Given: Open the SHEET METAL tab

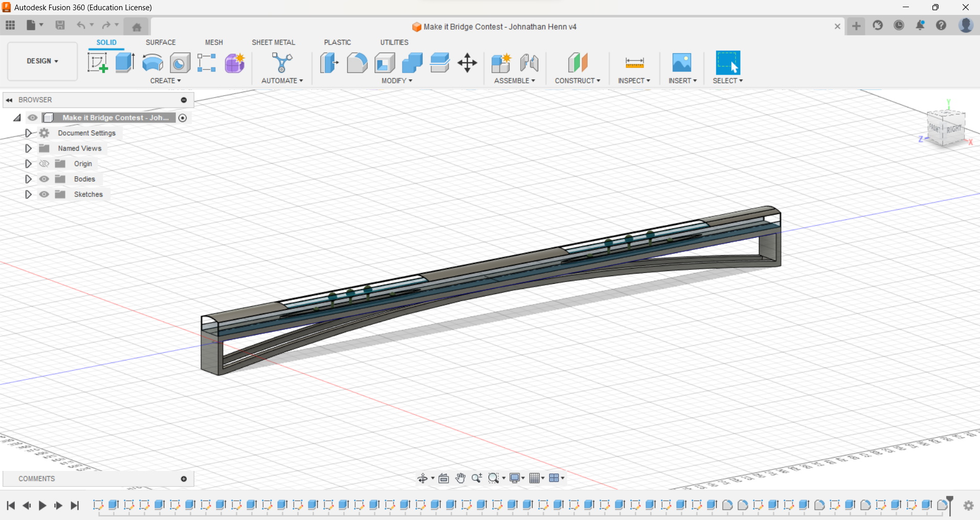Looking at the screenshot, I should (274, 42).
